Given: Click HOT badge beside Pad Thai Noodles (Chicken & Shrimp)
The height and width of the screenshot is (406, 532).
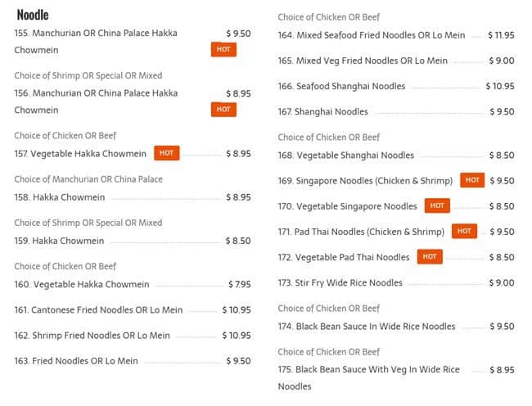Looking at the screenshot, I should coord(464,232).
